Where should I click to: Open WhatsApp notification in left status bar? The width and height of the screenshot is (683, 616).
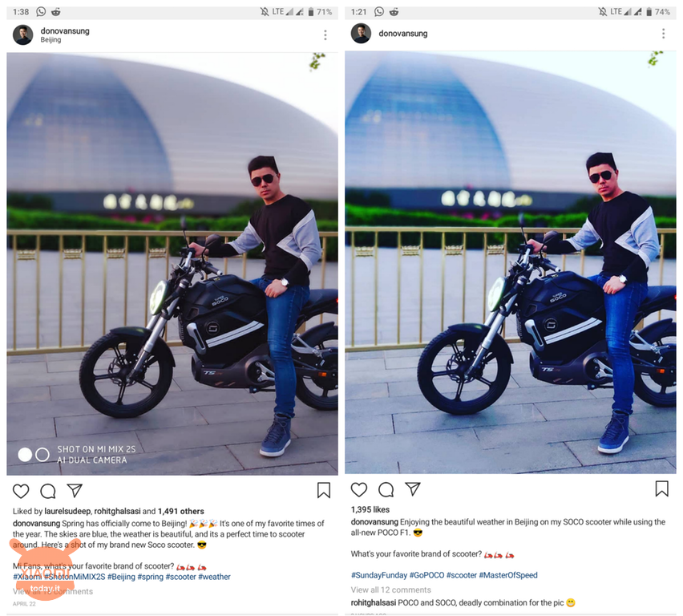point(41,12)
